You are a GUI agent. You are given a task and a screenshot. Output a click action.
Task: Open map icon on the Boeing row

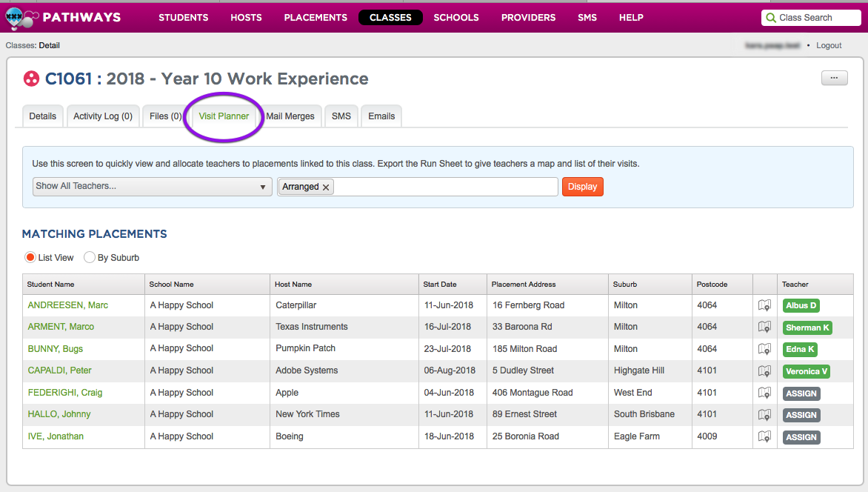point(764,436)
